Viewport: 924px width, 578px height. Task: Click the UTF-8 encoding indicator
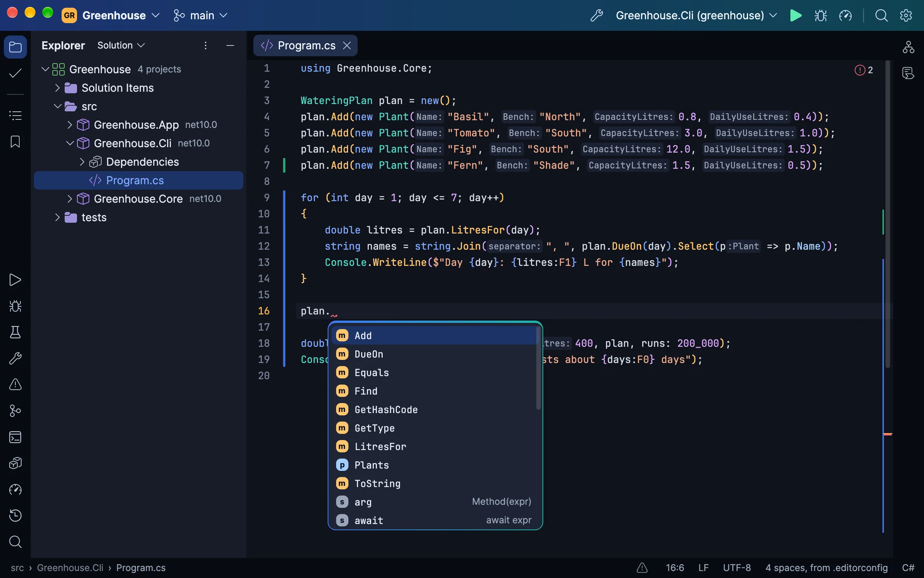coord(737,568)
